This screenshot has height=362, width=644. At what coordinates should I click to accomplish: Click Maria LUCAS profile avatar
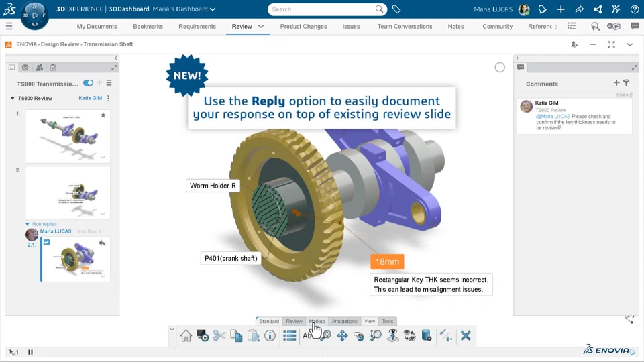pyautogui.click(x=524, y=9)
